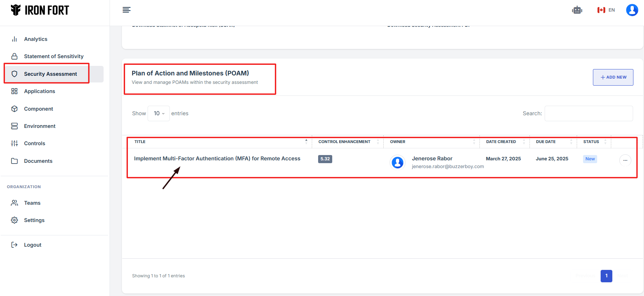Open row actions ellipsis button
Screen dimensions: 644x296
click(x=625, y=160)
